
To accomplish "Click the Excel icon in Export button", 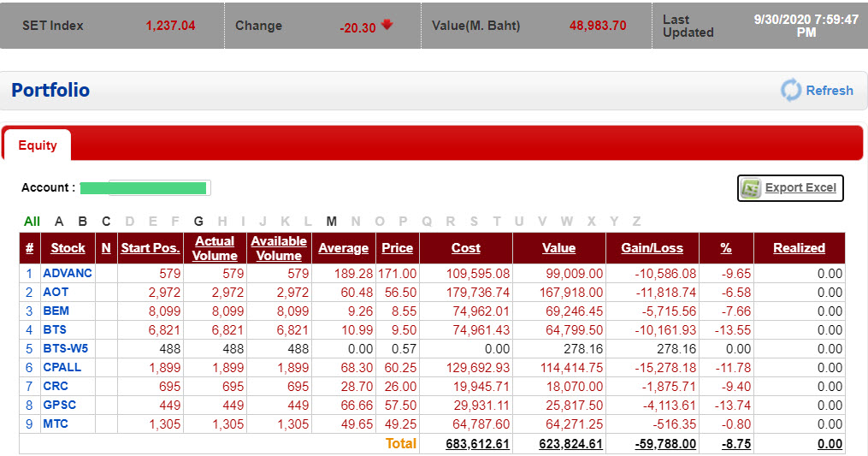I will click(751, 188).
